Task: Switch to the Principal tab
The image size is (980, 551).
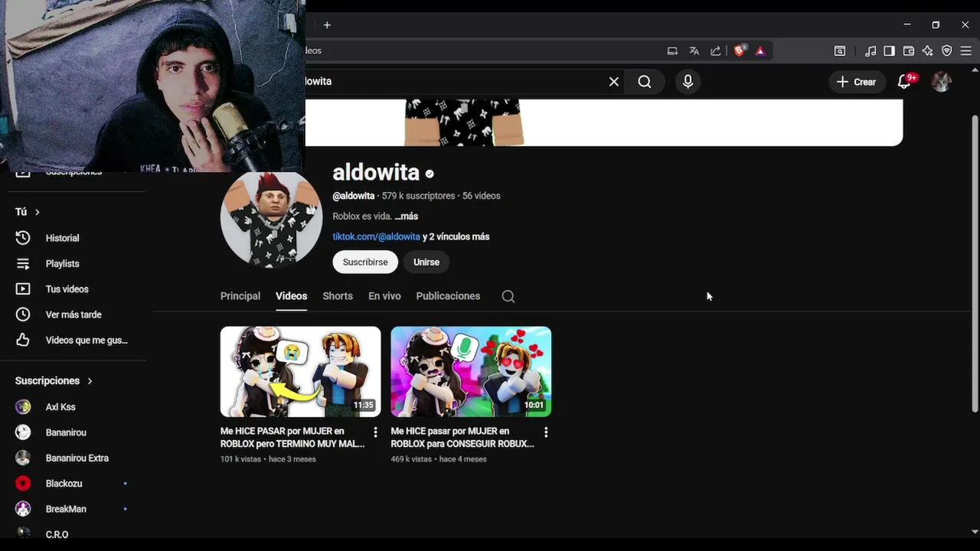Action: (240, 296)
